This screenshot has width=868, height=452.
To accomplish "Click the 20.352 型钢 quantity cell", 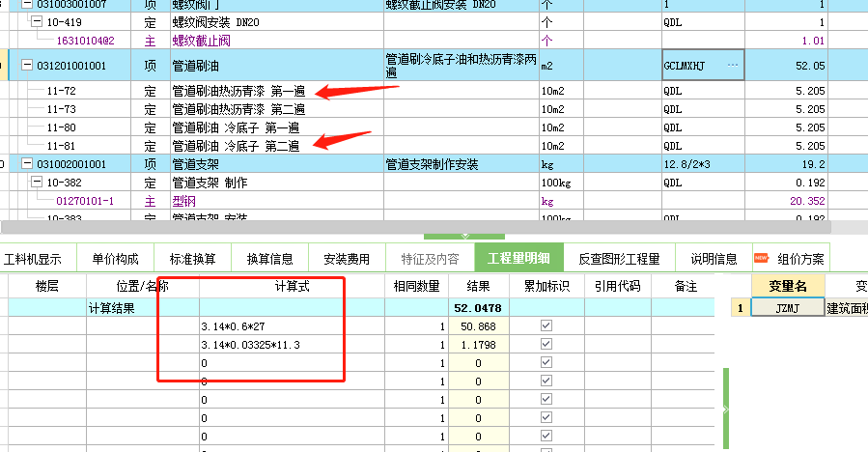I will 786,201.
